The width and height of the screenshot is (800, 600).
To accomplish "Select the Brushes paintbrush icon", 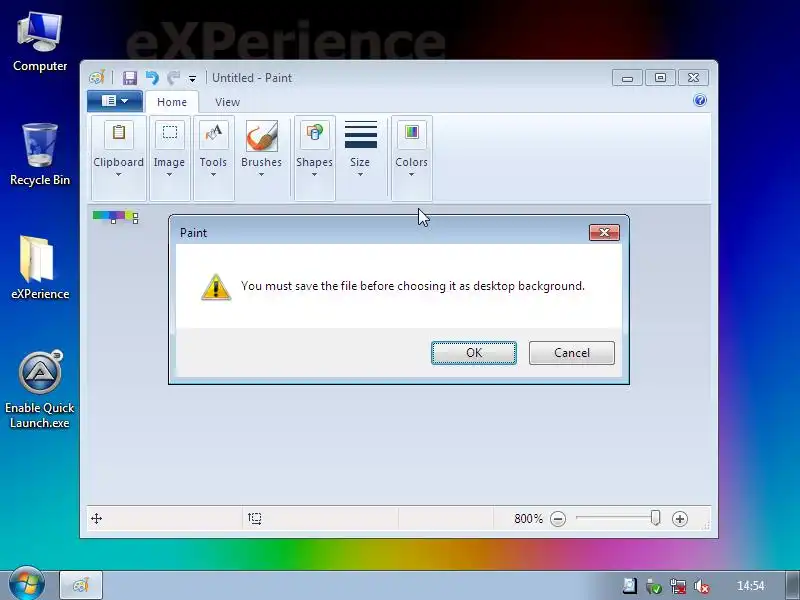I will (262, 136).
